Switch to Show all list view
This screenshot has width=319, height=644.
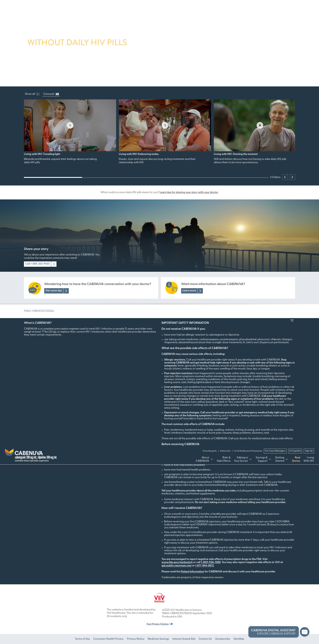click(32, 94)
